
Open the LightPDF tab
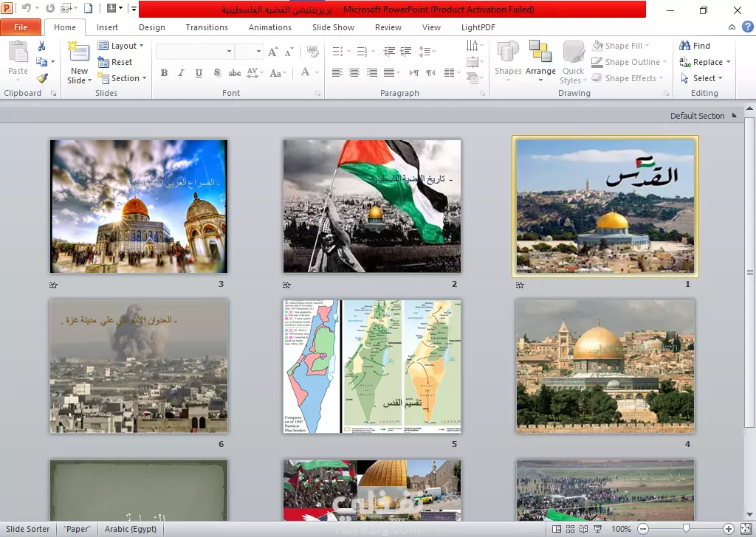478,27
